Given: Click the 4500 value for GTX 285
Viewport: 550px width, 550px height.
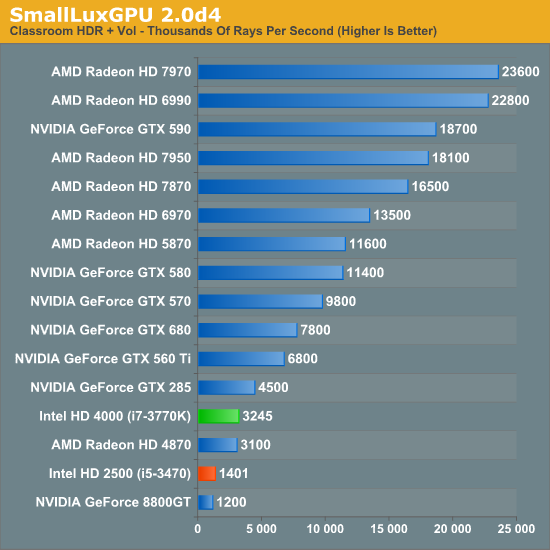Looking at the screenshot, I should [273, 387].
